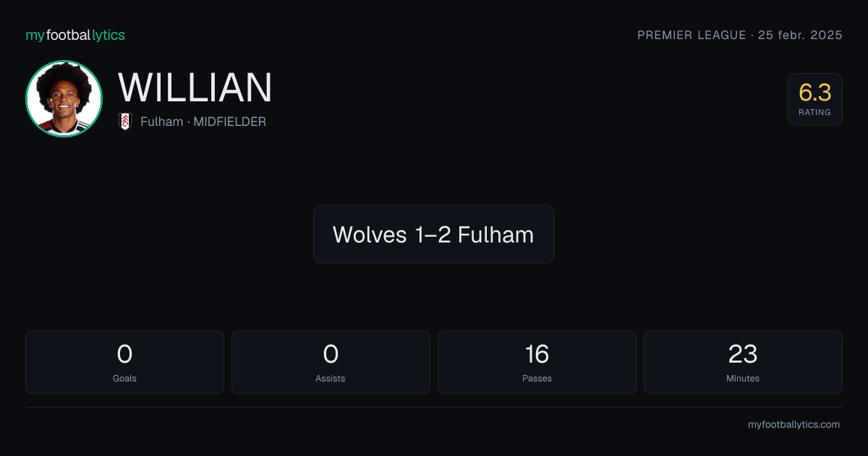
Task: Click the RATING label under 6.3
Action: coord(814,112)
